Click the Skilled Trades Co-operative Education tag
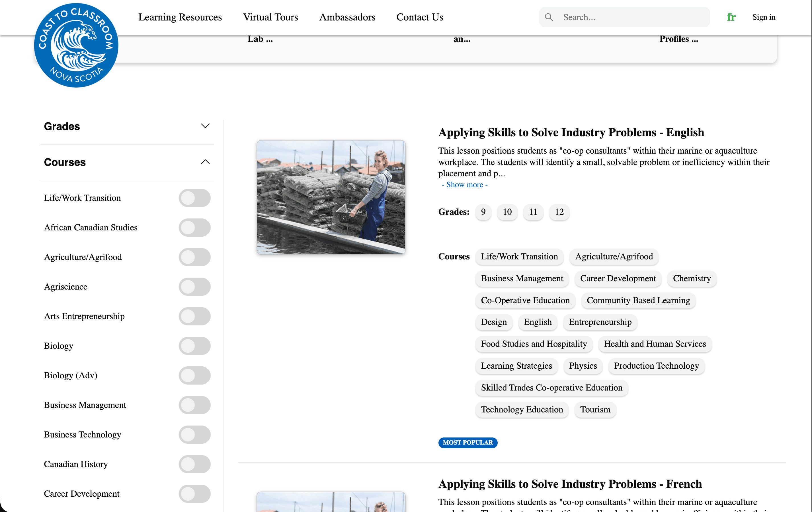Viewport: 812px width, 512px height. point(552,388)
